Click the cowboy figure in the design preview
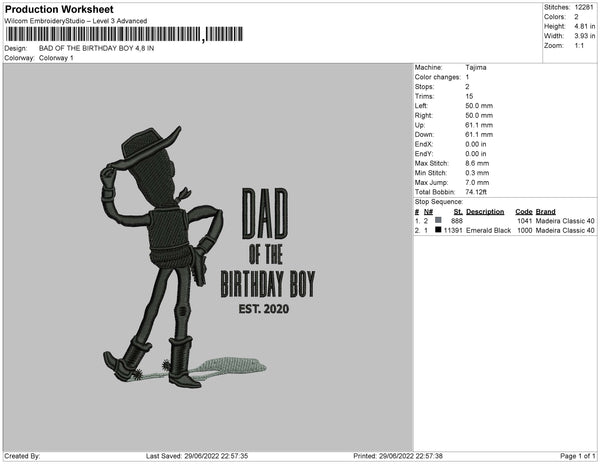 point(161,256)
